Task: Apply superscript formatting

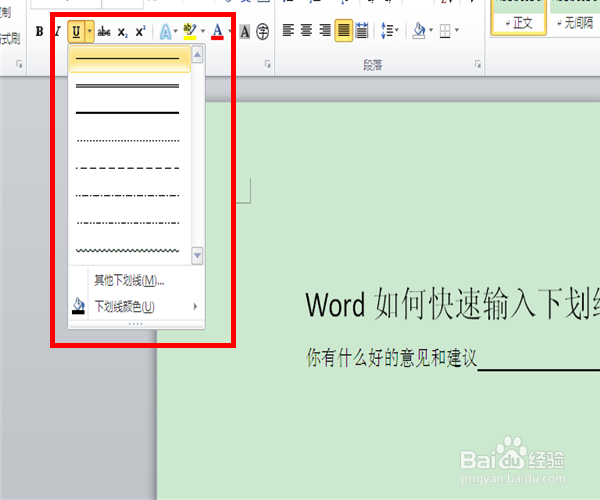Action: click(x=140, y=31)
